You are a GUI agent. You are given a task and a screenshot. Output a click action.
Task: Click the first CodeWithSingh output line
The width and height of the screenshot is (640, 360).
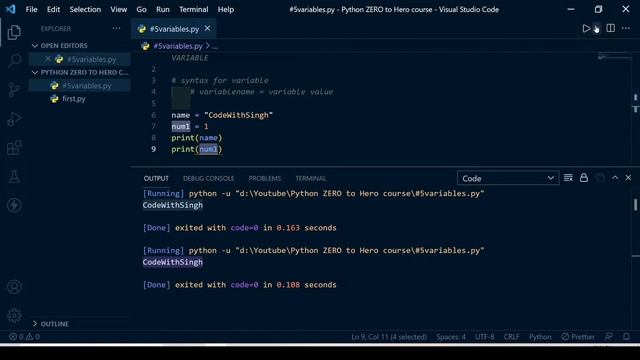pyautogui.click(x=173, y=205)
